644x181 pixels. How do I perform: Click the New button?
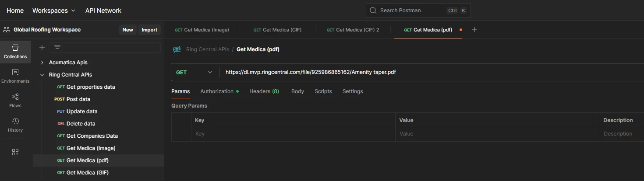point(128,30)
